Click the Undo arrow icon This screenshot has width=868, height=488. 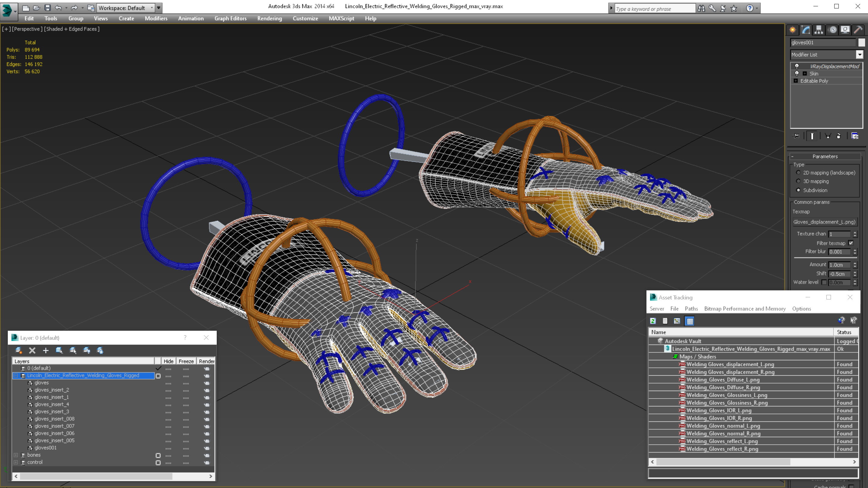click(x=58, y=8)
